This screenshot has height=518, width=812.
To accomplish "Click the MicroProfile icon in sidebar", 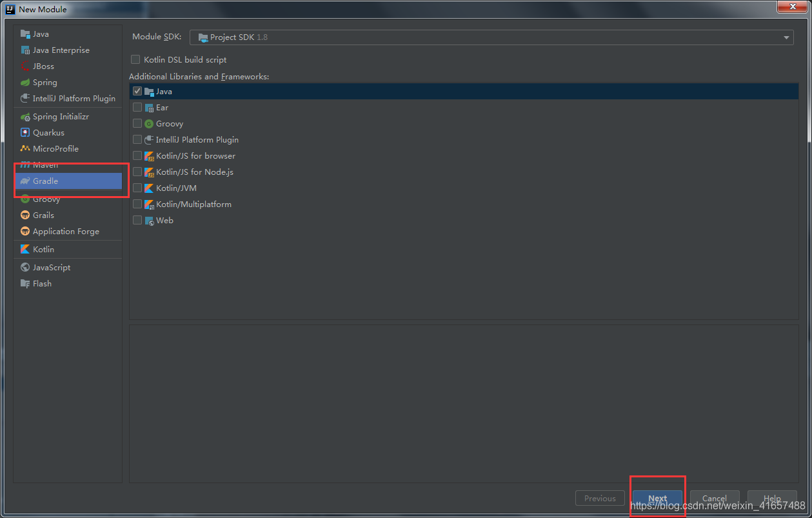I will point(25,149).
